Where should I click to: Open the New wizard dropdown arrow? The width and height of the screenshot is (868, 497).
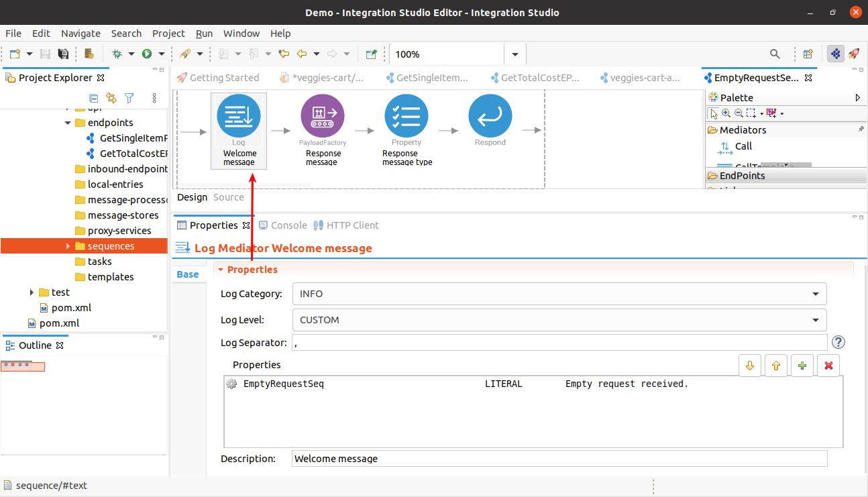click(30, 54)
